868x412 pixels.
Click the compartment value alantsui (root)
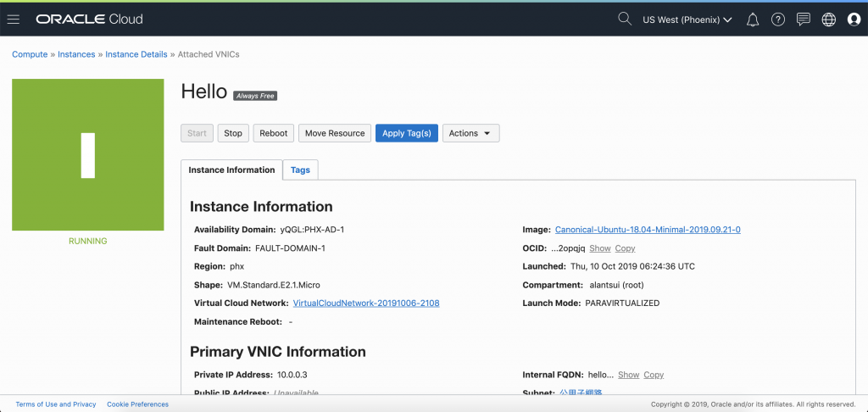tap(617, 285)
